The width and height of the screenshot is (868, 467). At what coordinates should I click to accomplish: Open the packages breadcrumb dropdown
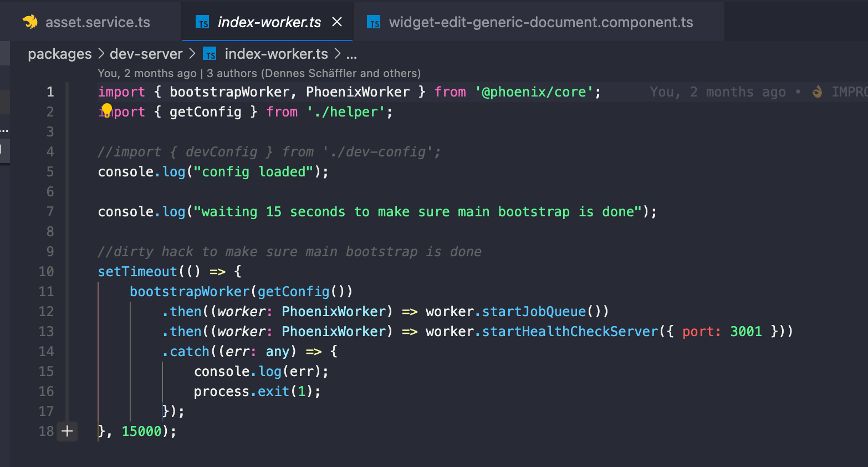pos(60,54)
